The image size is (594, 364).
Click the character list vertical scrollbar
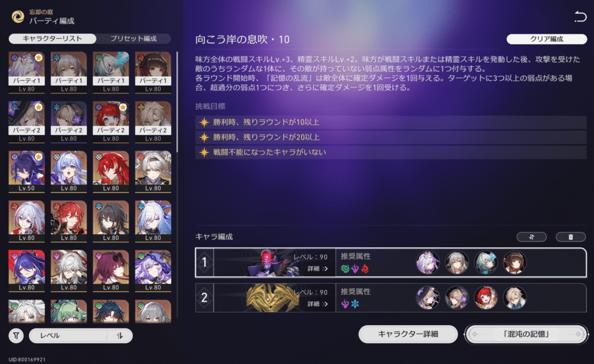click(177, 102)
